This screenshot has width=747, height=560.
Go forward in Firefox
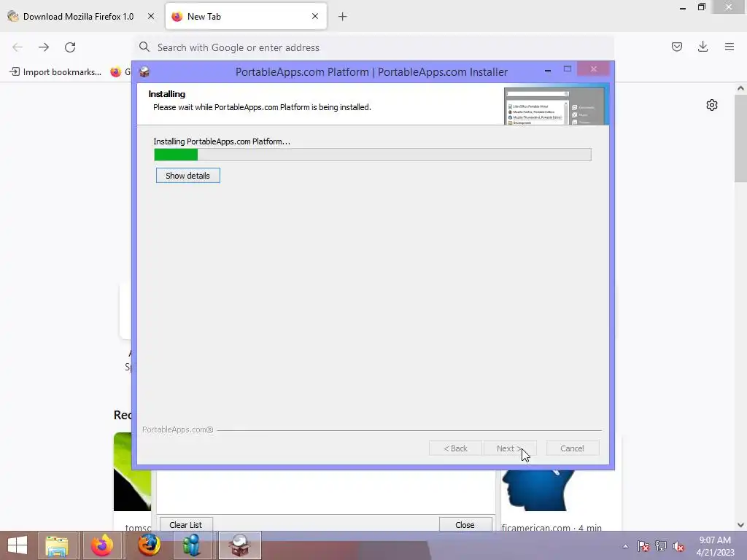[44, 47]
